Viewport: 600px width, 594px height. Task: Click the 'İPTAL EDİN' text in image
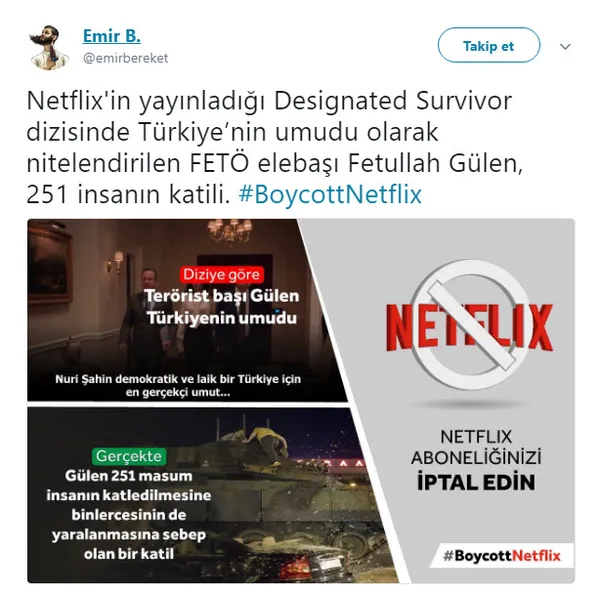point(476,482)
